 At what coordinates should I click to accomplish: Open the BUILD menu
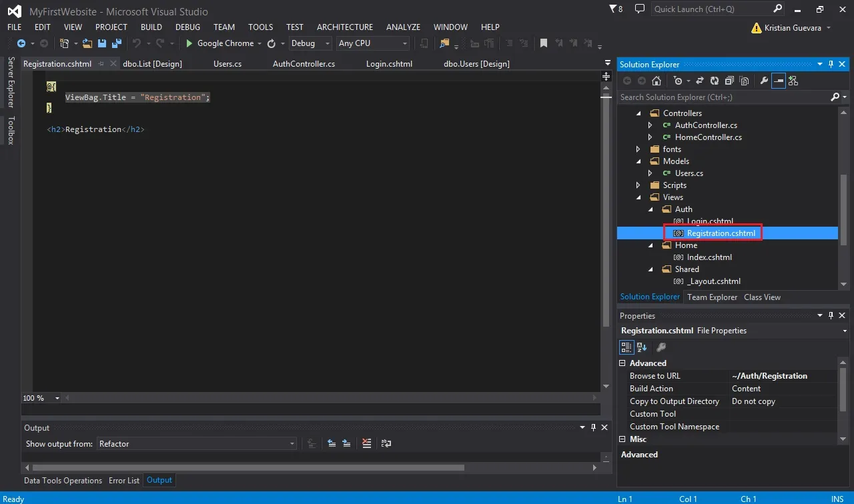151,27
